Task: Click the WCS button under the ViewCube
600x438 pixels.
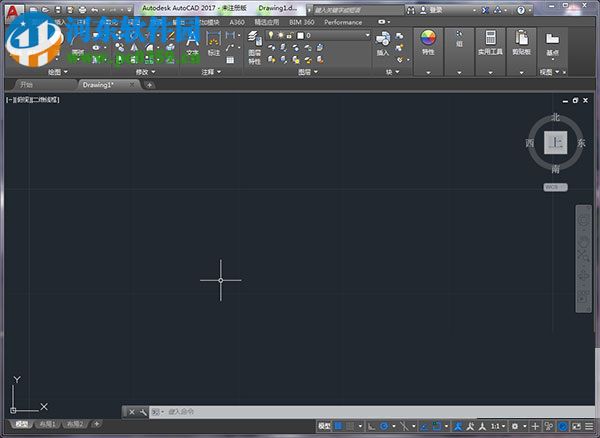Action: click(555, 187)
